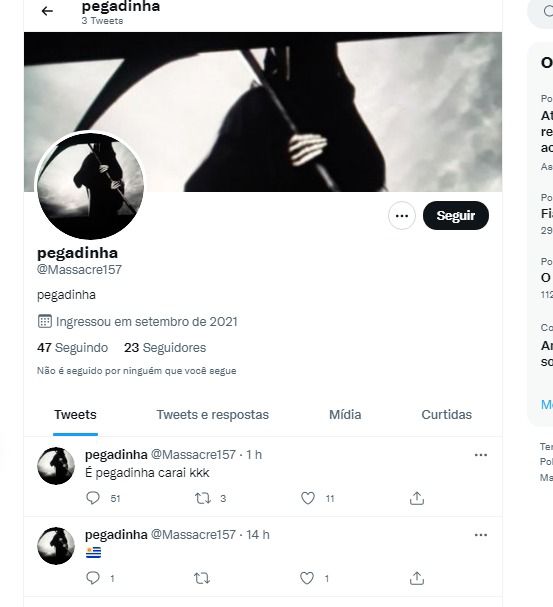Screen dimensions: 553x607
Task: Share the 'É pegadinha carai kkk' tweet
Action: (417, 498)
